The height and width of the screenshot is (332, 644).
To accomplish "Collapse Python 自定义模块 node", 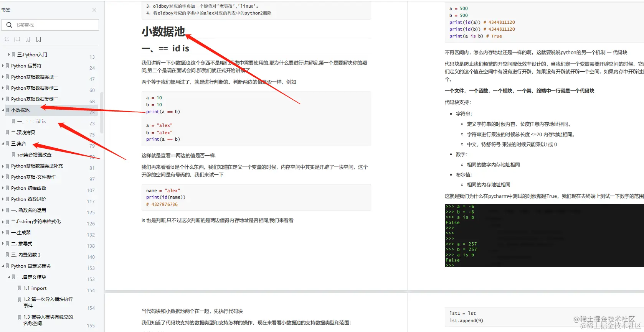I will tap(3, 266).
